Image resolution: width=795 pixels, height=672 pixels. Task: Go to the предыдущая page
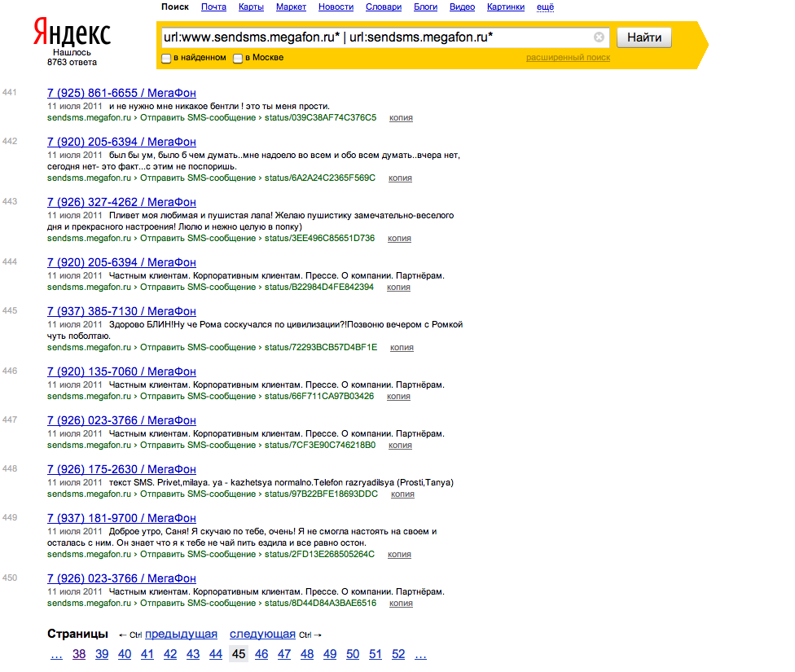coord(181,634)
